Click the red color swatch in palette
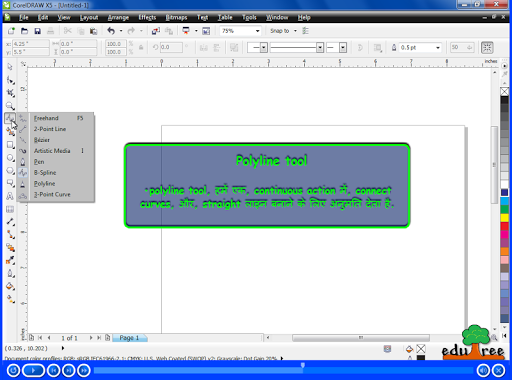Screen dimensions: 512x380 click(x=504, y=226)
